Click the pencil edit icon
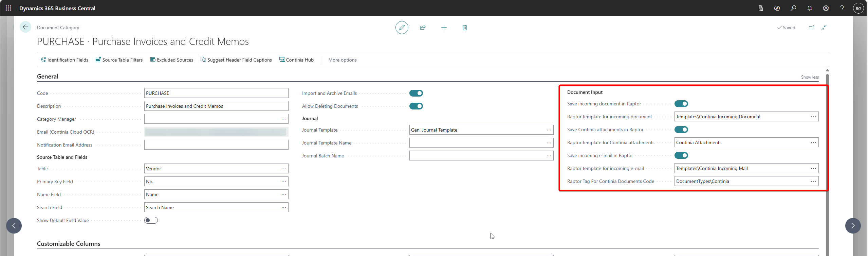The width and height of the screenshot is (868, 256). pos(402,28)
